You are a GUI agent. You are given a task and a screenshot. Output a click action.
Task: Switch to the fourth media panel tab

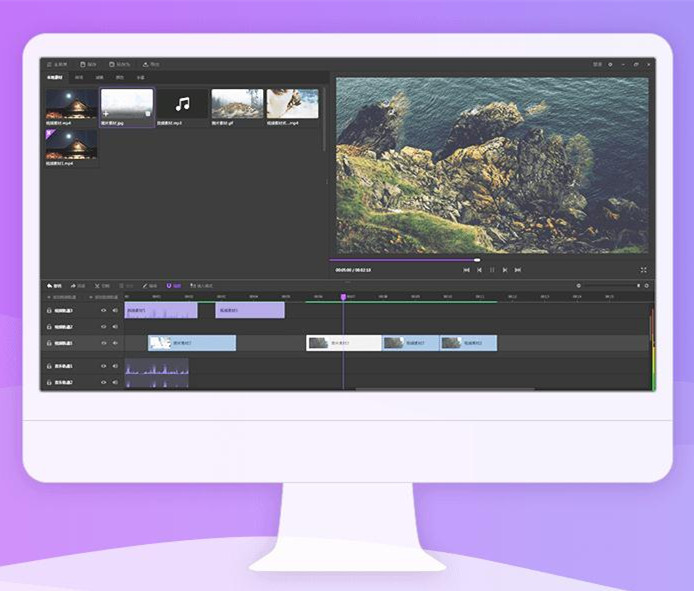coord(120,77)
